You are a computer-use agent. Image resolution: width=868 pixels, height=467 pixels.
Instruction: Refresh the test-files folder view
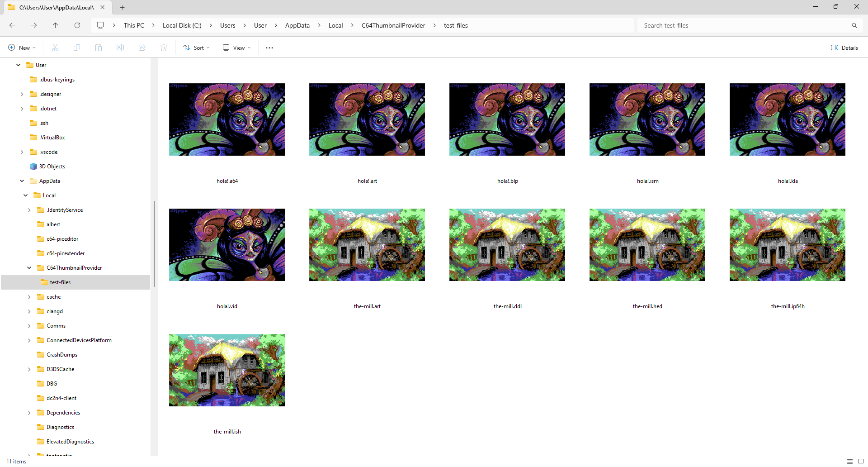[77, 25]
